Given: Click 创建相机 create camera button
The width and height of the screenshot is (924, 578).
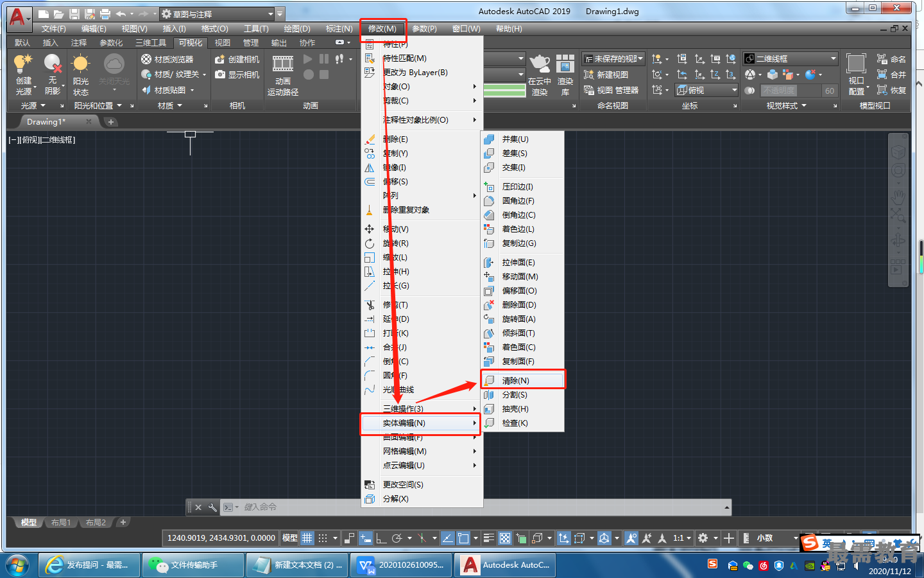Looking at the screenshot, I should [237, 59].
